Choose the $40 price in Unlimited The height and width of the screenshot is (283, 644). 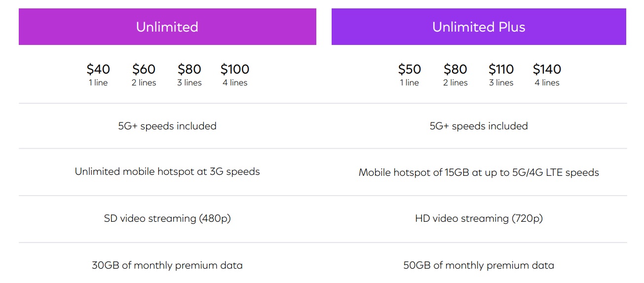tap(98, 69)
